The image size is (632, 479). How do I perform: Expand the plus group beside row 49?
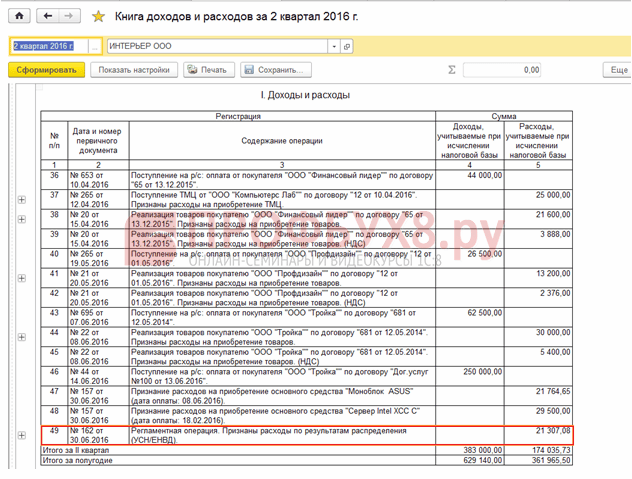[22, 435]
